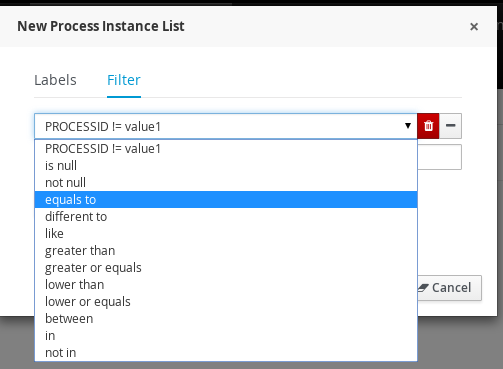
Task: Select the 'in' operator
Action: tap(226, 336)
